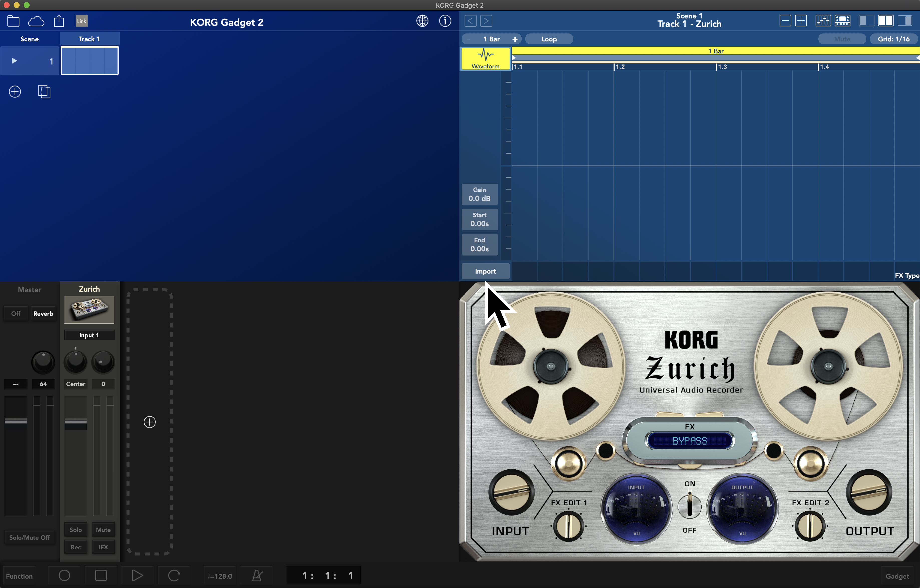Click the zoom out minus icon
Viewport: 920px width, 588px height.
pyautogui.click(x=785, y=21)
